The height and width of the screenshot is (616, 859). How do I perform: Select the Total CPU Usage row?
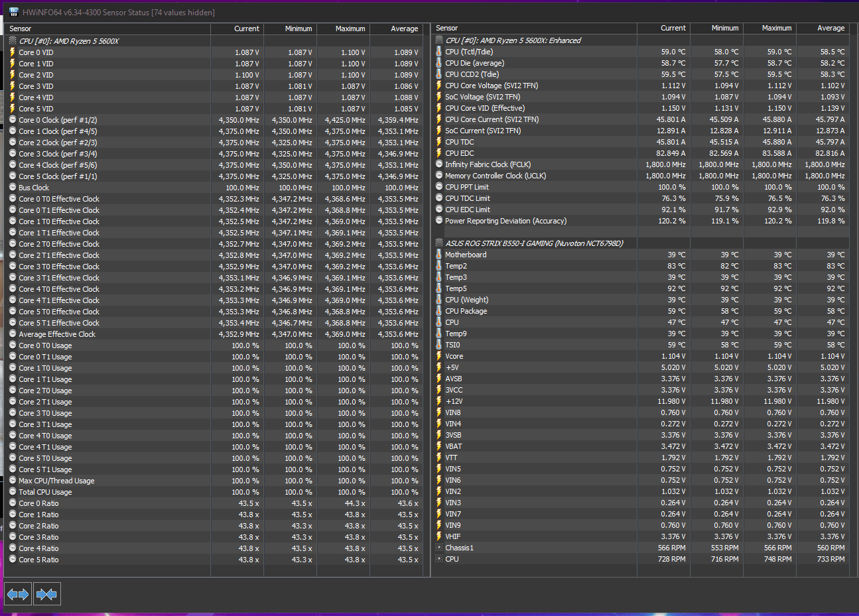tap(215, 492)
